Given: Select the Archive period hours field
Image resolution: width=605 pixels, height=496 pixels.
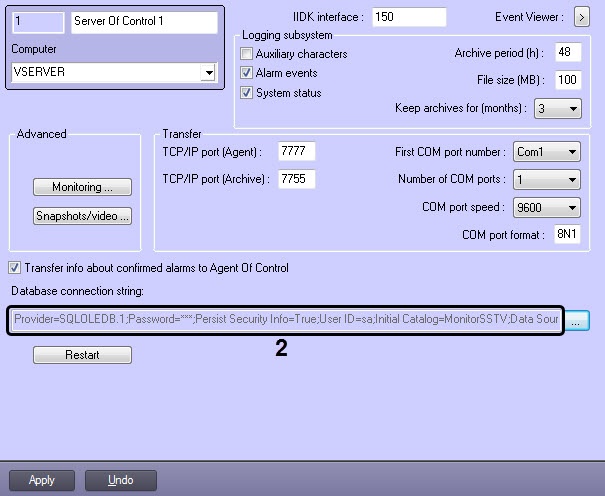Looking at the screenshot, I should pyautogui.click(x=568, y=52).
